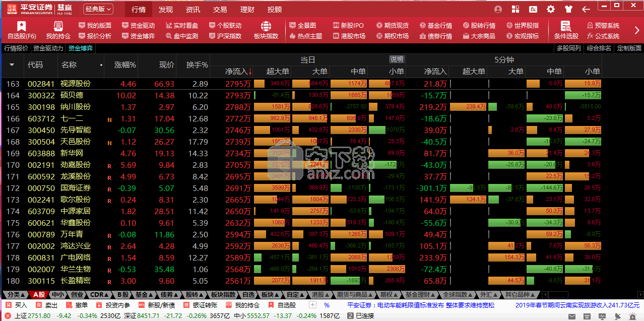Viewport: 644px width, 321px height.
Task: Open 热点主题 flame icon item
Action: click(x=306, y=36)
